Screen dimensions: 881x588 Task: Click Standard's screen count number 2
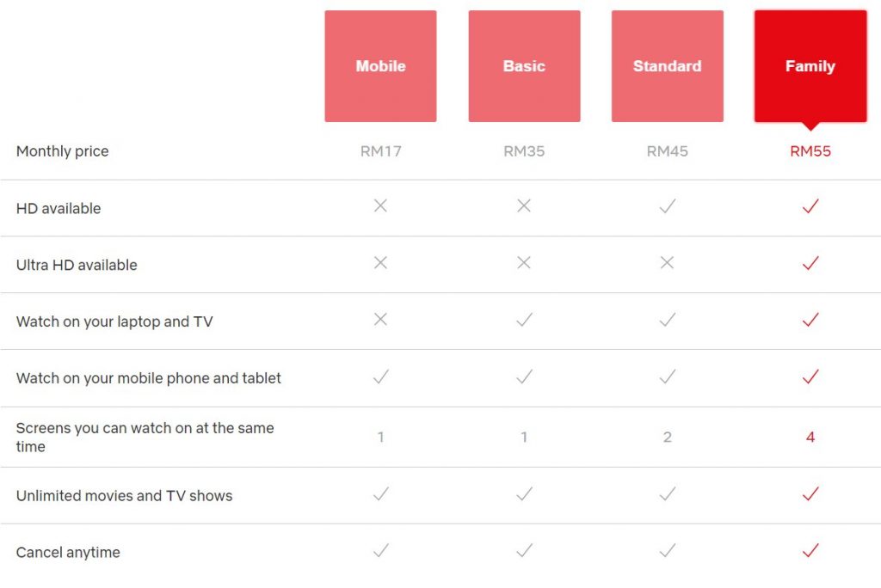(667, 437)
